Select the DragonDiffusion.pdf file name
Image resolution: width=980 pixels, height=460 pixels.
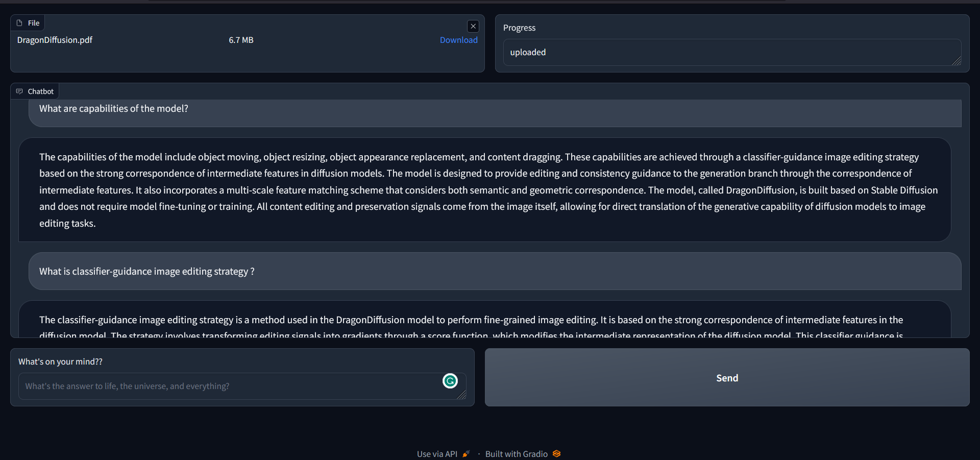(x=55, y=40)
